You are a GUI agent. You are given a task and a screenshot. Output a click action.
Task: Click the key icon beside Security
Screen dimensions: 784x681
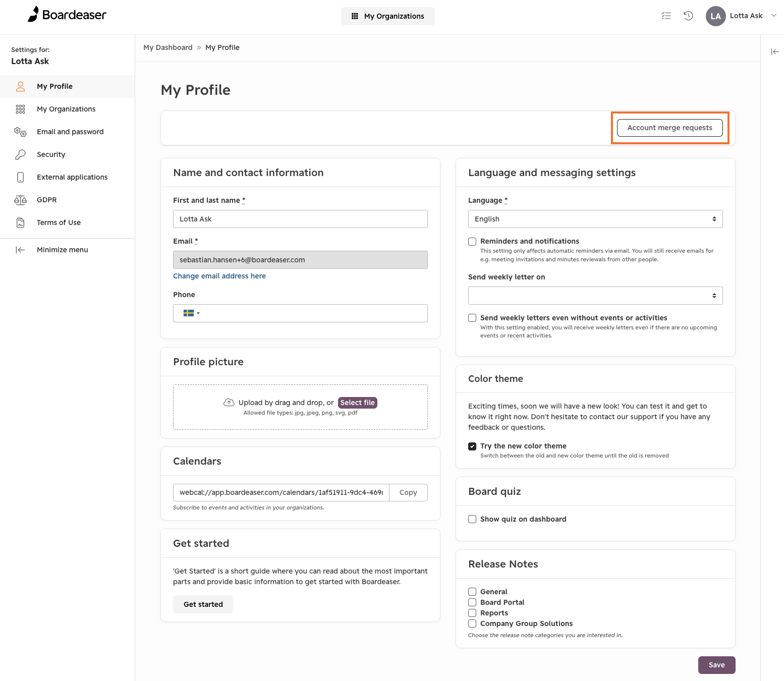[x=20, y=154]
